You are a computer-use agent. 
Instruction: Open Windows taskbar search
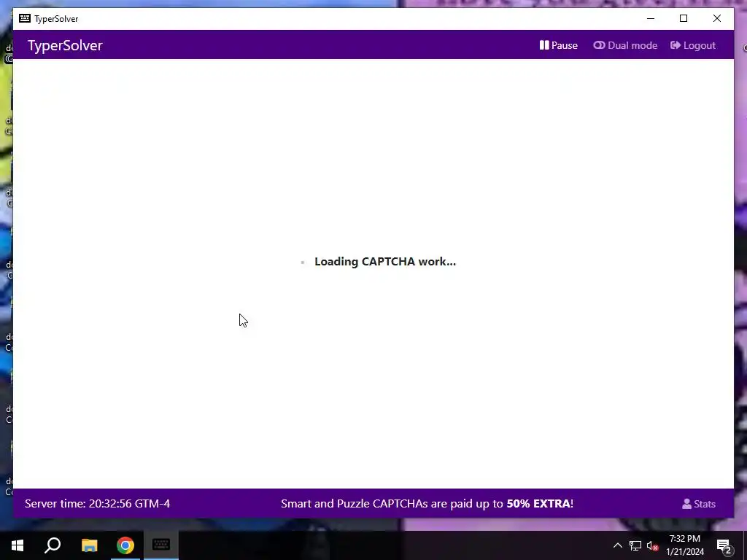click(x=53, y=545)
